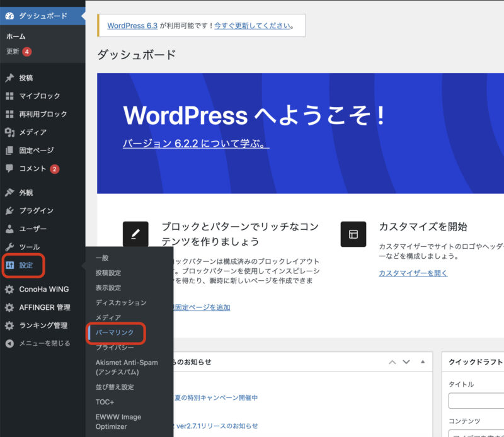The height and width of the screenshot is (437, 504).
Task: Select ディスカッション in settings flyout
Action: click(121, 302)
